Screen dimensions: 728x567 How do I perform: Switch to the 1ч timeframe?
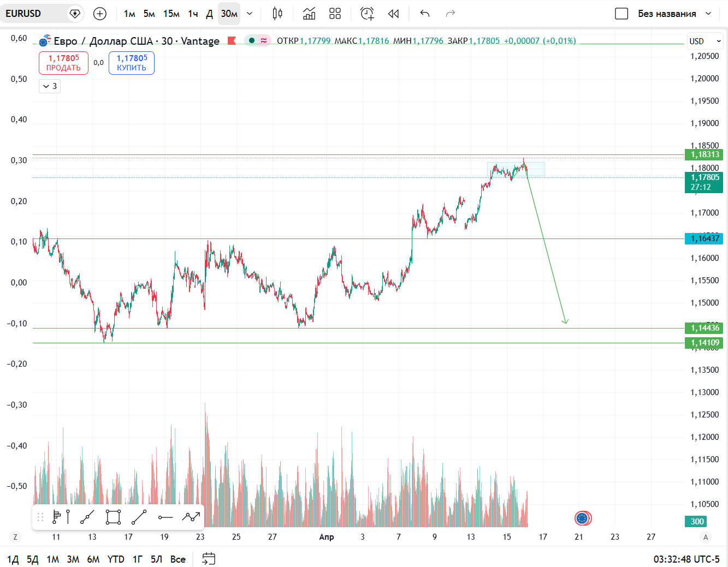pos(193,14)
